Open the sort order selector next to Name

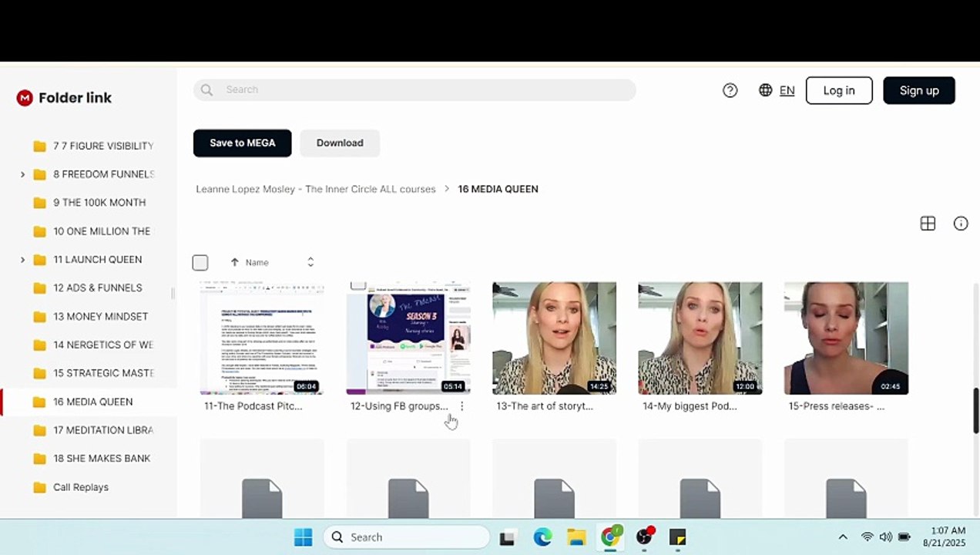click(310, 263)
